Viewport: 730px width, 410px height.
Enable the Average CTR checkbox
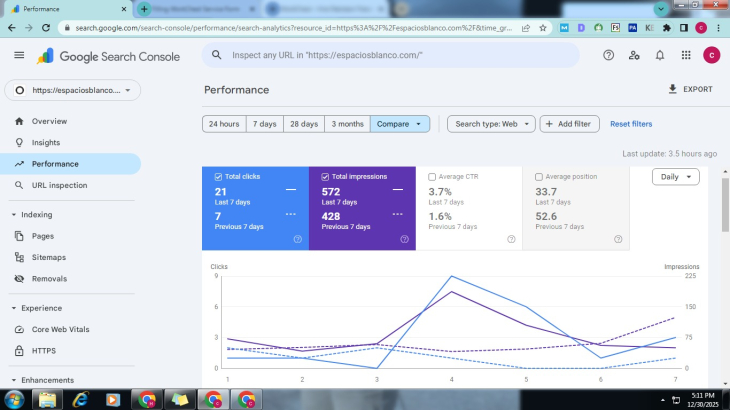coord(432,177)
